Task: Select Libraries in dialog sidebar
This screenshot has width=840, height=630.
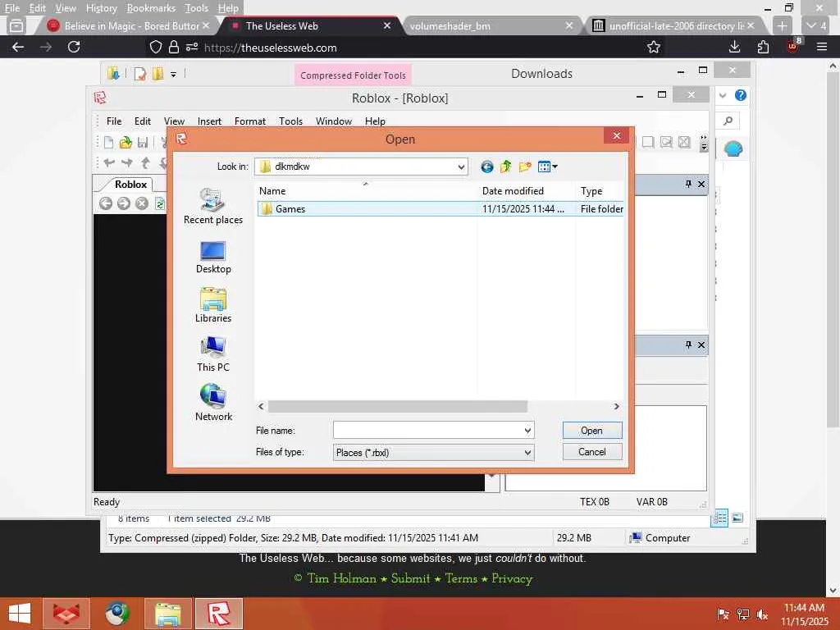Action: 213,305
